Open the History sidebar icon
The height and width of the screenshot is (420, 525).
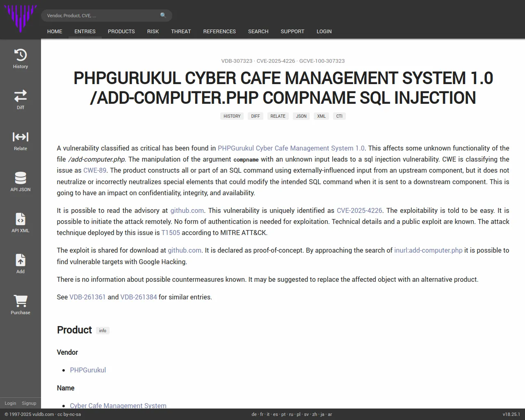(21, 55)
